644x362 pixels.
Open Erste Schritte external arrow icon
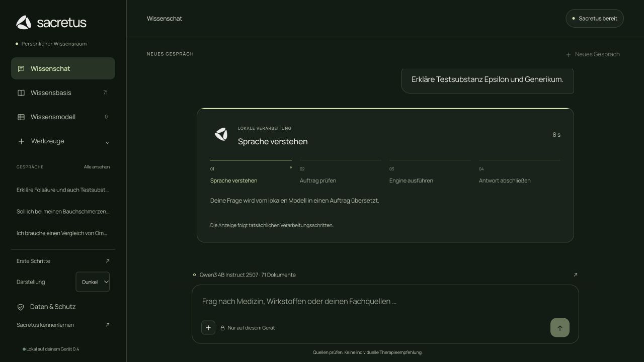(107, 261)
